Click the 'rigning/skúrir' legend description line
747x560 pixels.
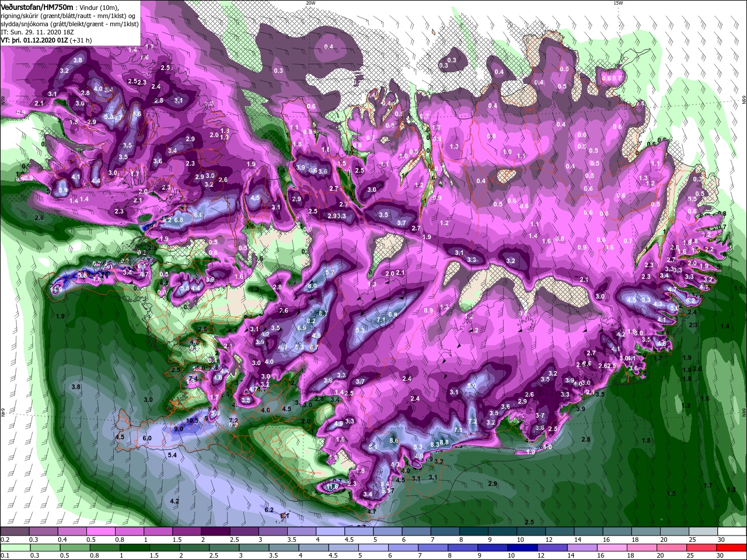point(67,16)
